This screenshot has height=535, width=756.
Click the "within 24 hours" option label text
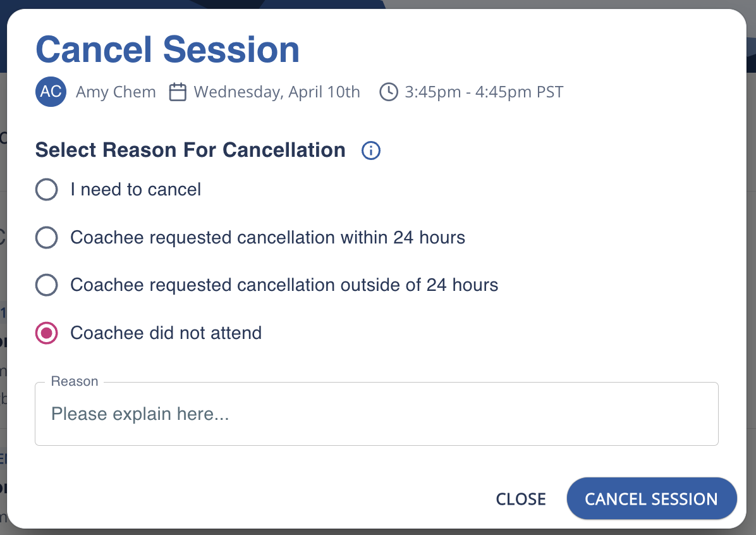pos(268,238)
